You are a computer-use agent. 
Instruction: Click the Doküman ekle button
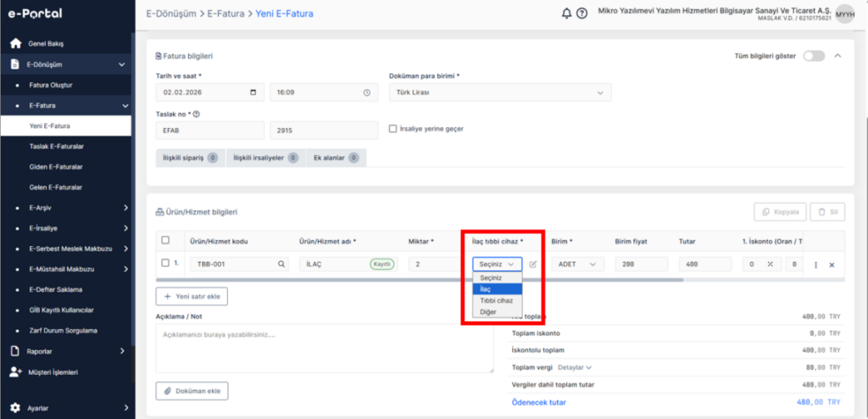coord(192,391)
